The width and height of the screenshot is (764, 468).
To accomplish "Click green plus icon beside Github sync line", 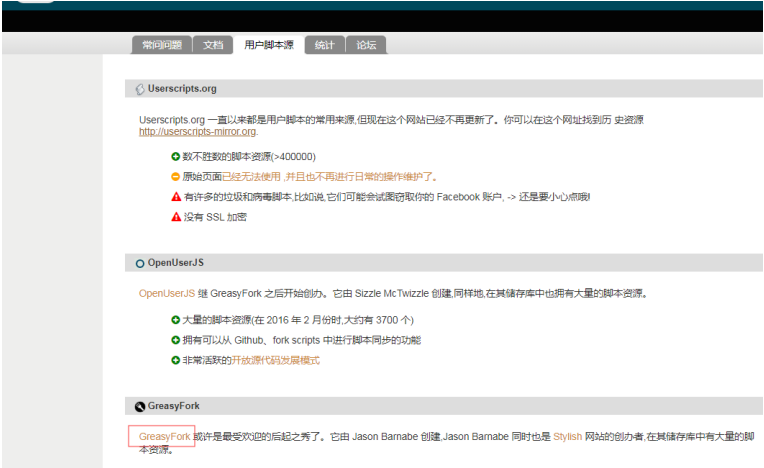I will (175, 340).
